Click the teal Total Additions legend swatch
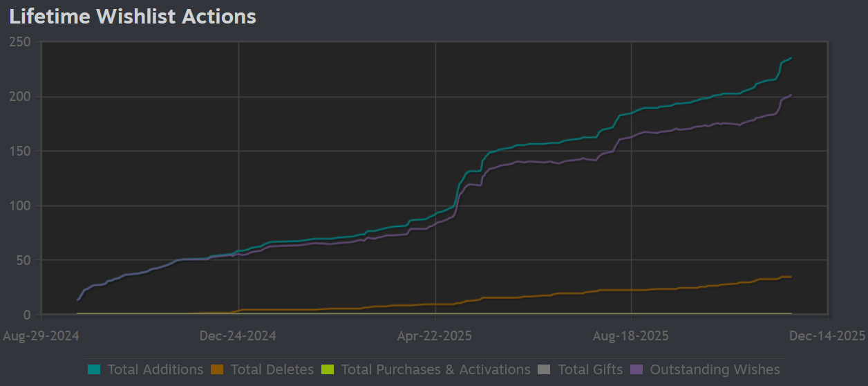868x386 pixels. [x=94, y=370]
